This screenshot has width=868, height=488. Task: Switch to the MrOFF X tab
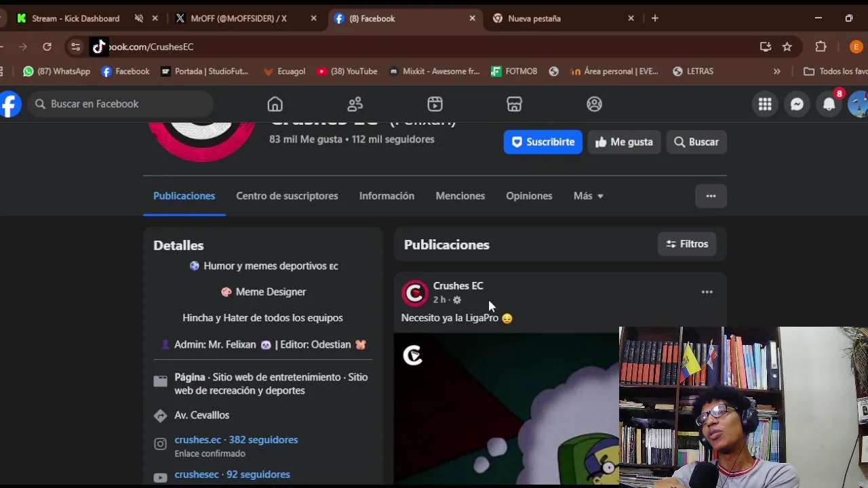[x=239, y=18]
